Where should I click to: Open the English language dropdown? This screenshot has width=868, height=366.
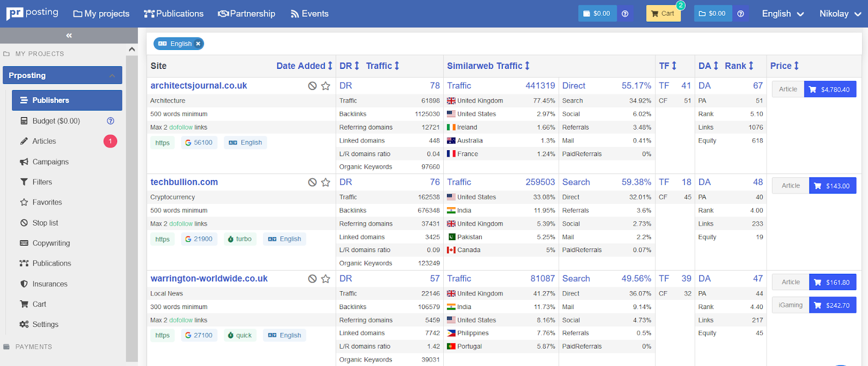coord(782,14)
